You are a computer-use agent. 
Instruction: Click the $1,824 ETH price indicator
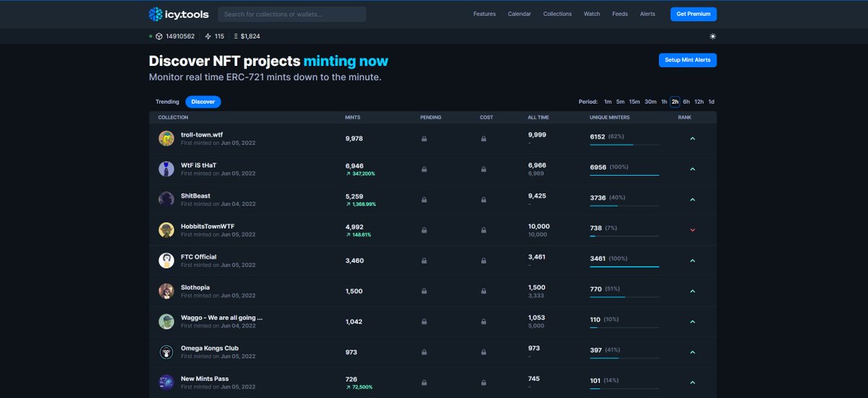tap(247, 36)
